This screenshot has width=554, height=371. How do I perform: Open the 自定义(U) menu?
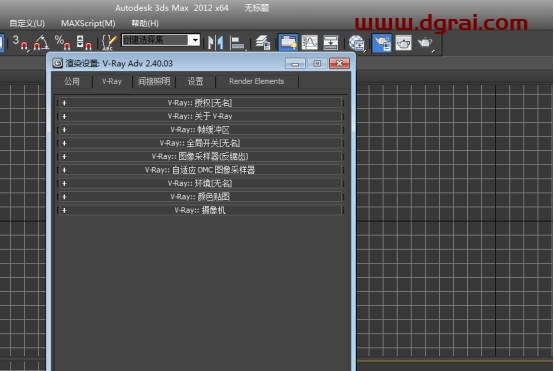[27, 23]
